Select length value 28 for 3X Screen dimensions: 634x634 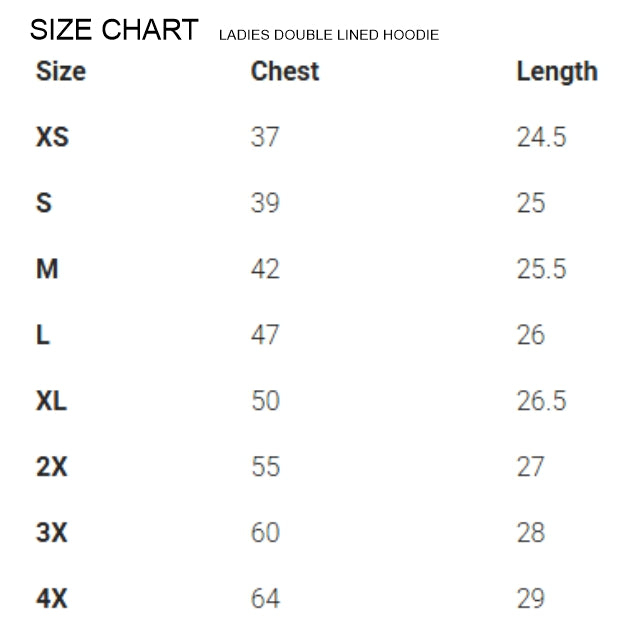point(531,533)
